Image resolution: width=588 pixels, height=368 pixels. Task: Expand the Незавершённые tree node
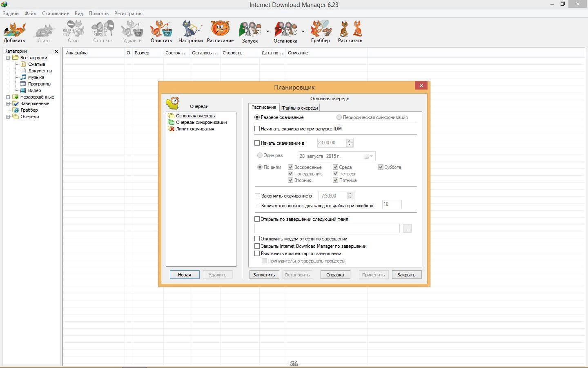coord(8,97)
